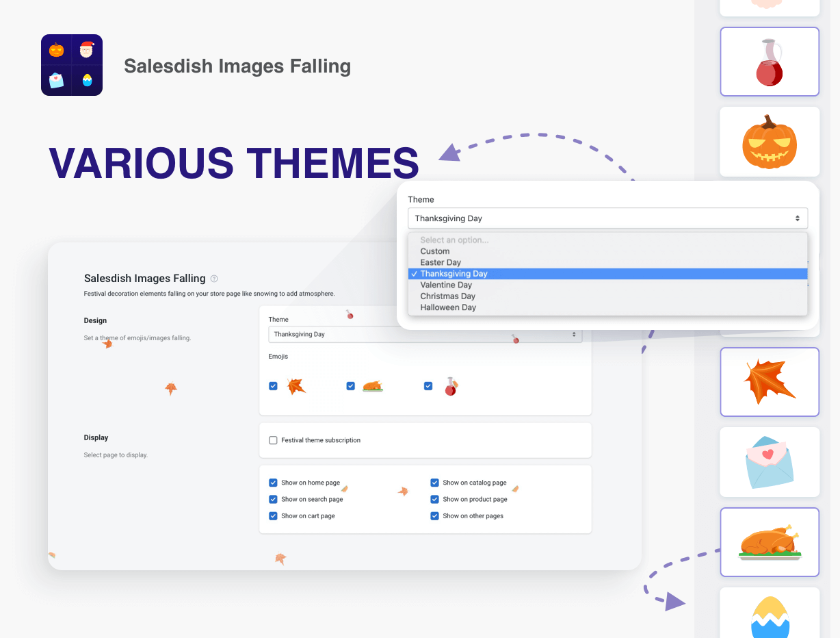
Task: Click the roast turkey emoji in Emojis
Action: pos(373,386)
